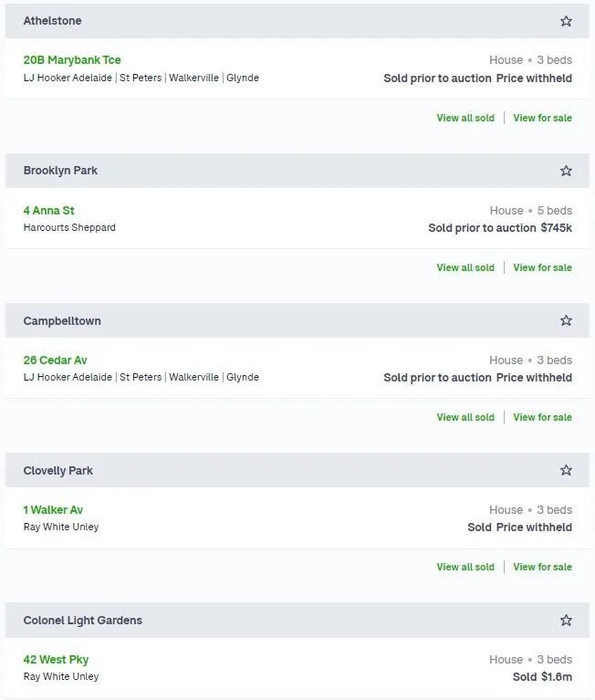Open the 1 Walker Av listing
595x700 pixels.
[x=53, y=510]
